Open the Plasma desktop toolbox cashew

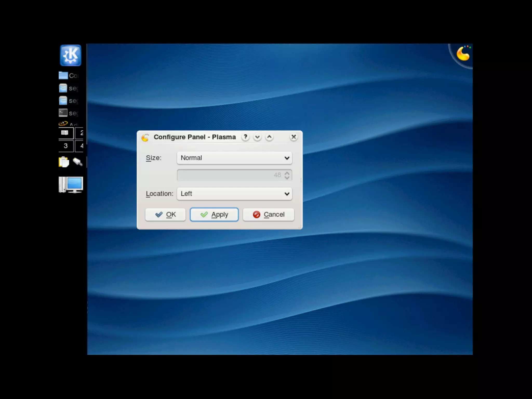tap(463, 54)
